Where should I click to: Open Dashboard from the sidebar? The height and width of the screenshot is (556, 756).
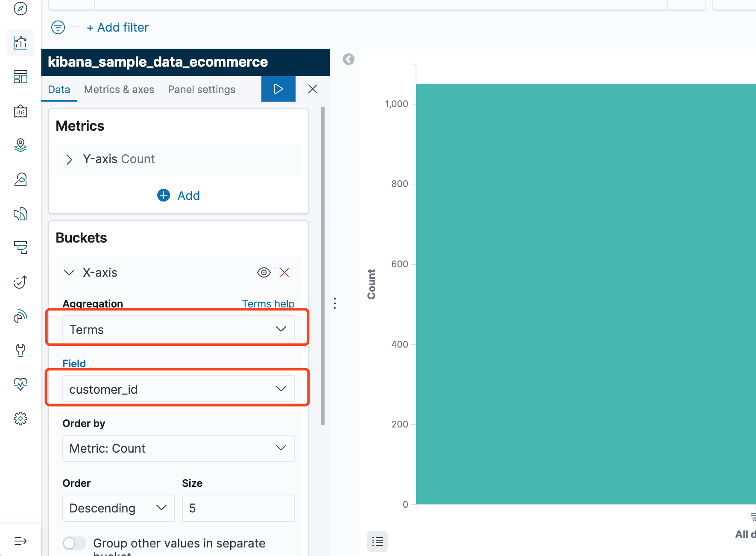click(21, 77)
